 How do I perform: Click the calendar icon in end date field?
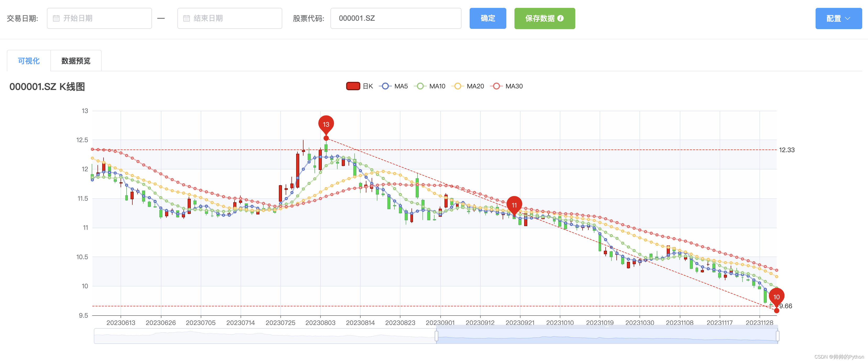tap(186, 18)
